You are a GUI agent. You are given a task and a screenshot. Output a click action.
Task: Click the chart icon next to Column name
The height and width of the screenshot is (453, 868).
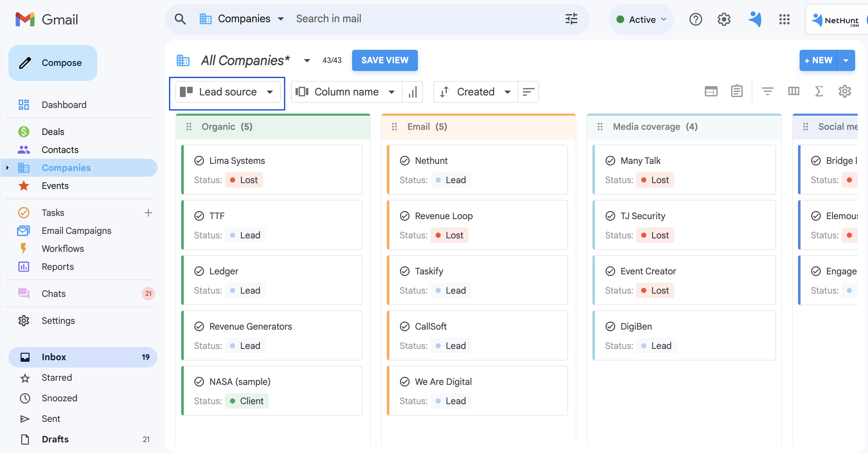pyautogui.click(x=412, y=92)
